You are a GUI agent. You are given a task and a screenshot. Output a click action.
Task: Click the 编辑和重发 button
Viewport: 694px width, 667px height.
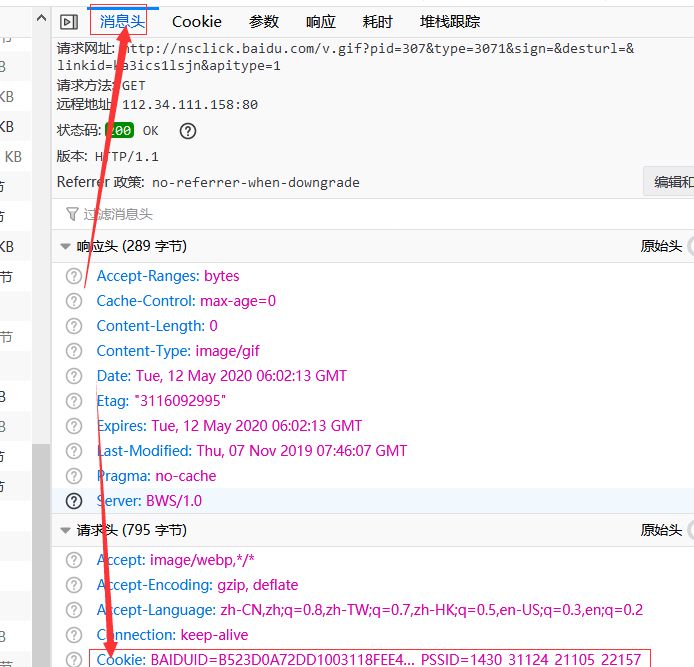tap(668, 181)
